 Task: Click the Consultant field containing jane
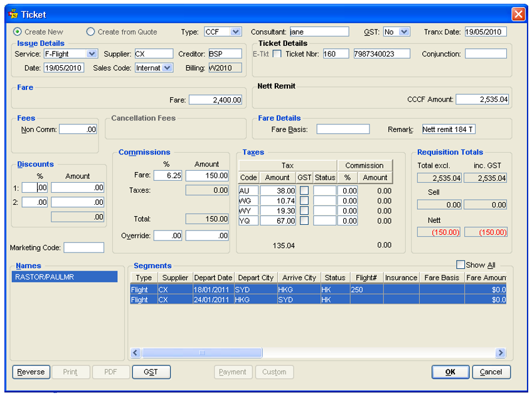[319, 31]
